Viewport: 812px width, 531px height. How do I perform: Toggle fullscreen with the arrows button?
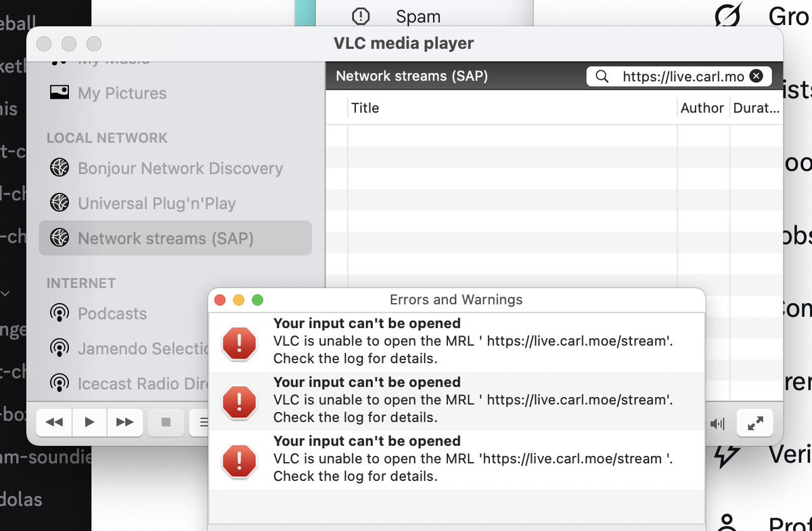tap(755, 423)
